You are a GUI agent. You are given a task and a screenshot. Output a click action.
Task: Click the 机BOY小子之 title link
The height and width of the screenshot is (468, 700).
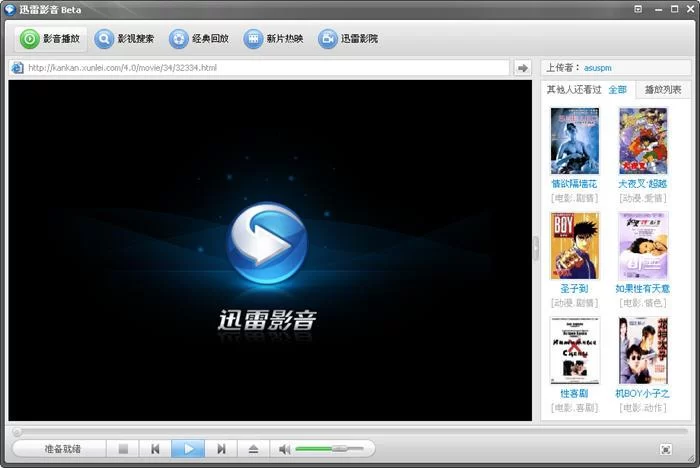642,393
